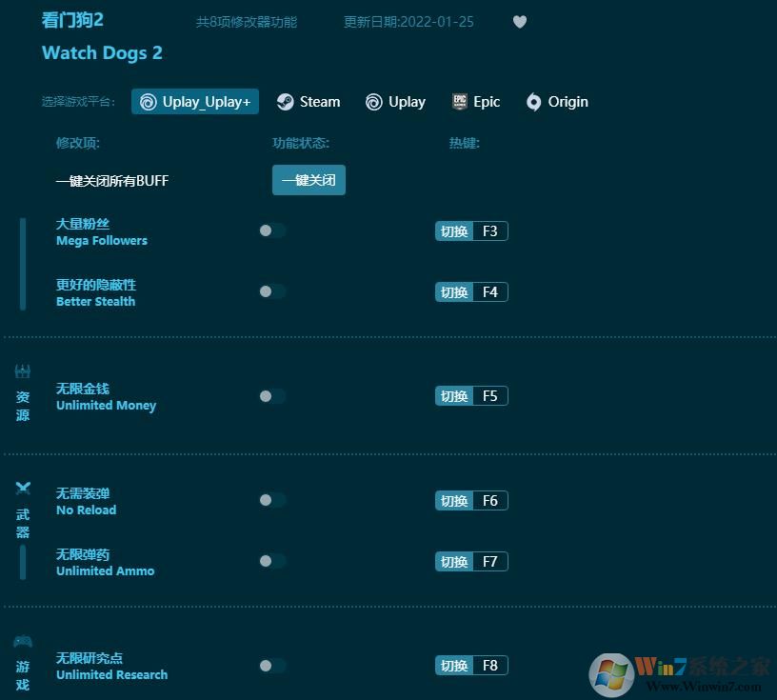Viewport: 777px width, 700px height.
Task: Click the 切换 button for F6 hotkey
Action: point(454,501)
